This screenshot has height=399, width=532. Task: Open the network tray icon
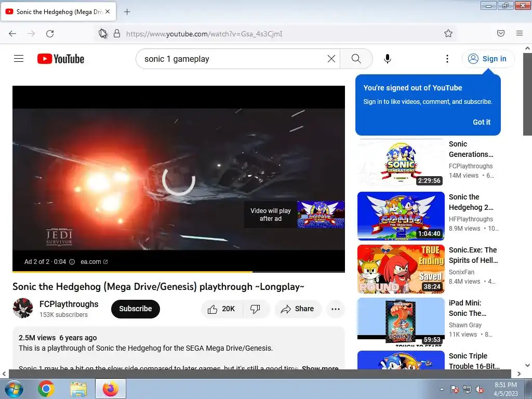[467, 389]
